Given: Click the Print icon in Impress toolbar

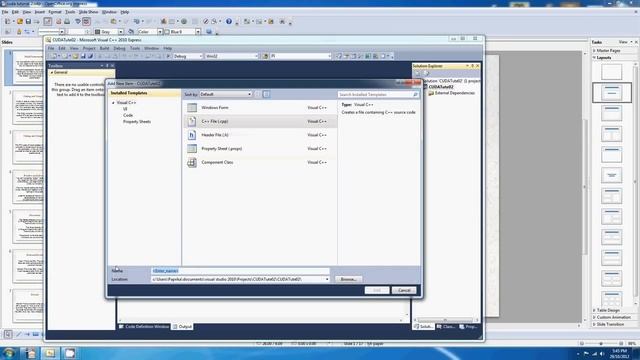Looking at the screenshot, I should pos(67,21).
